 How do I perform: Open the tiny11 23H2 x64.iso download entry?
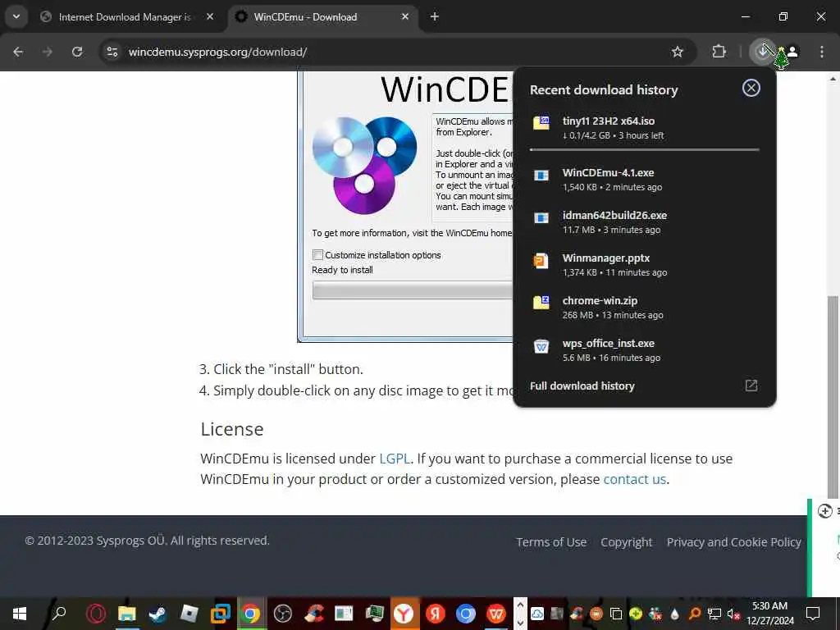[x=645, y=127]
